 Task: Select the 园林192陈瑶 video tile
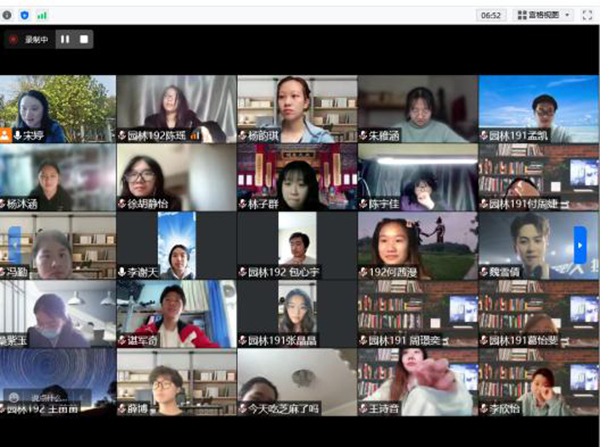point(176,108)
